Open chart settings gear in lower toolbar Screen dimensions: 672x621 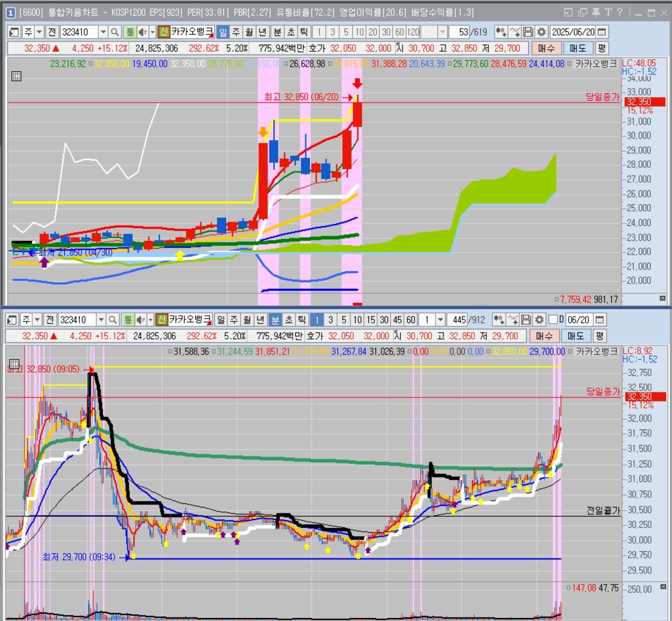pos(540,320)
